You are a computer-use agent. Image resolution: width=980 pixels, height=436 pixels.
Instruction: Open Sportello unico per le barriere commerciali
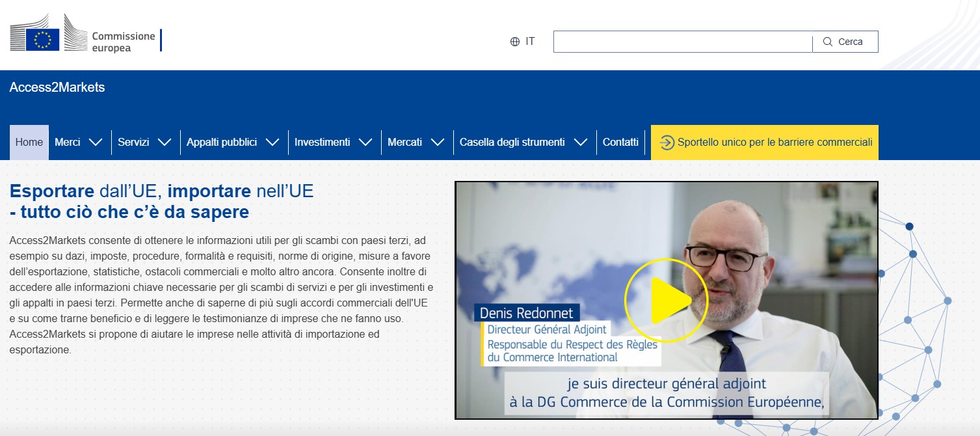click(774, 143)
